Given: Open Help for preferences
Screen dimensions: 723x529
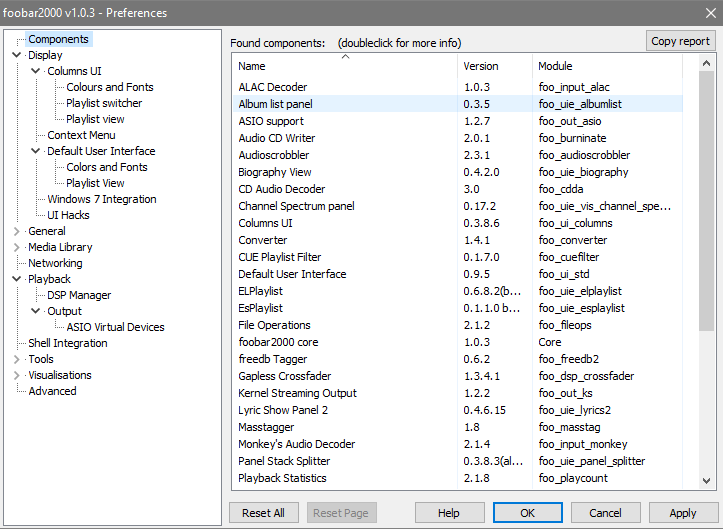Looking at the screenshot, I should click(x=449, y=513).
